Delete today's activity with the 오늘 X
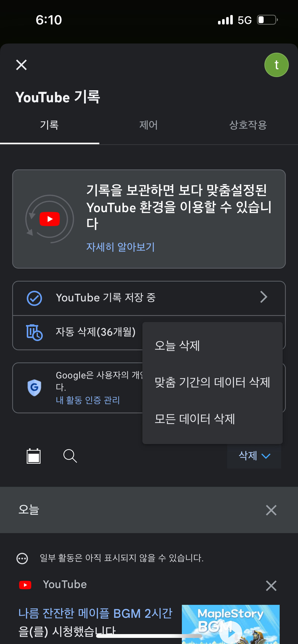 271,510
